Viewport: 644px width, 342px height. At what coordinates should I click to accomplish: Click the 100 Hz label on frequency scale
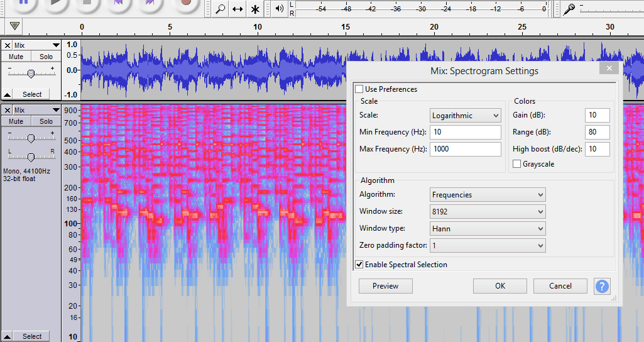(71, 224)
